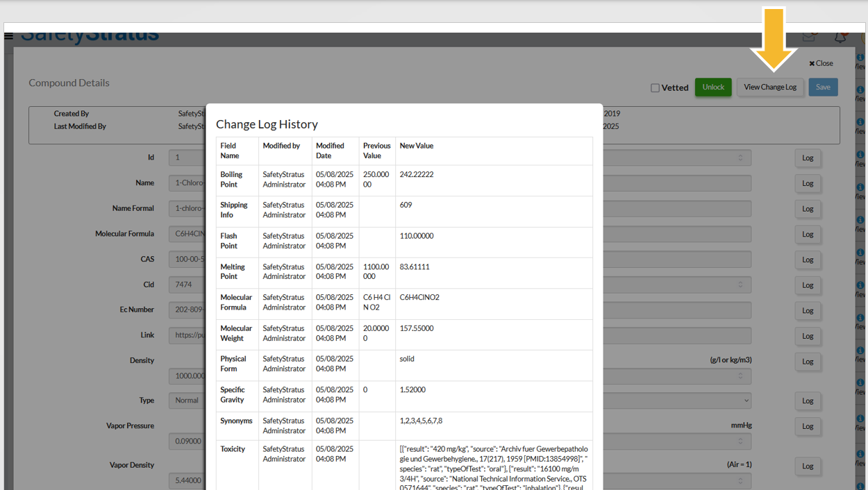The width and height of the screenshot is (868, 490).
Task: Click the Modified Date column header
Action: (x=330, y=151)
